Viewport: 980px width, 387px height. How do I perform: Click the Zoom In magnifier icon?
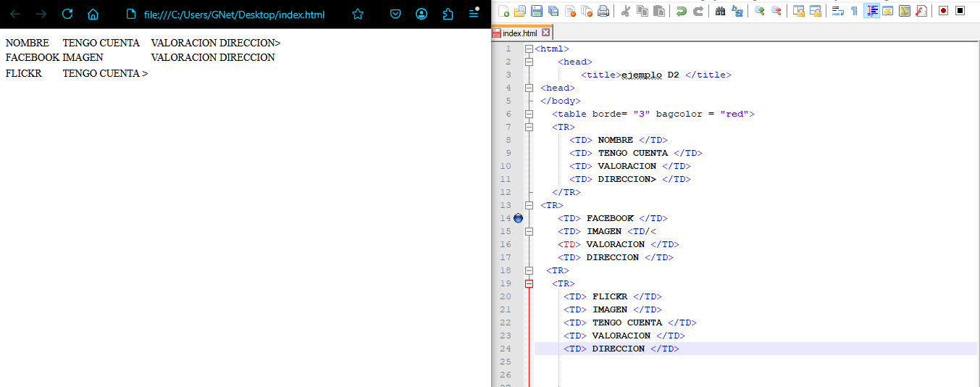(759, 11)
